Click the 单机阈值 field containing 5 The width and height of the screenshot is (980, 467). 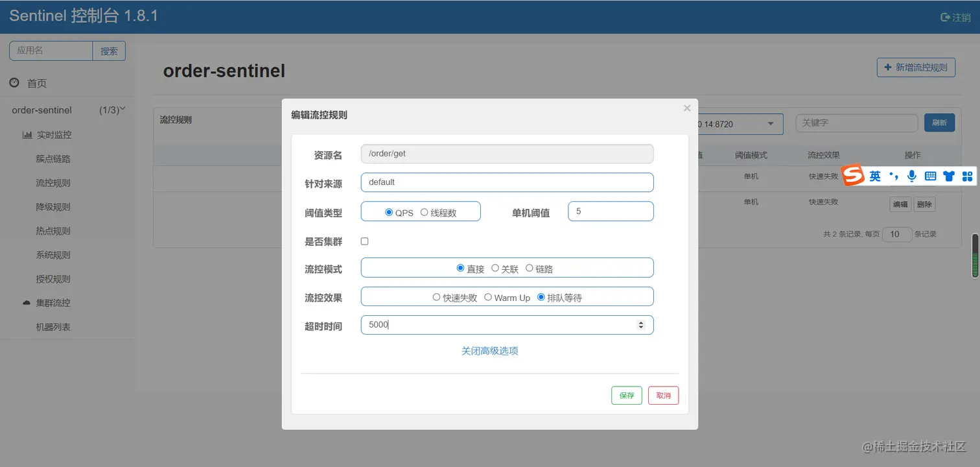click(611, 211)
